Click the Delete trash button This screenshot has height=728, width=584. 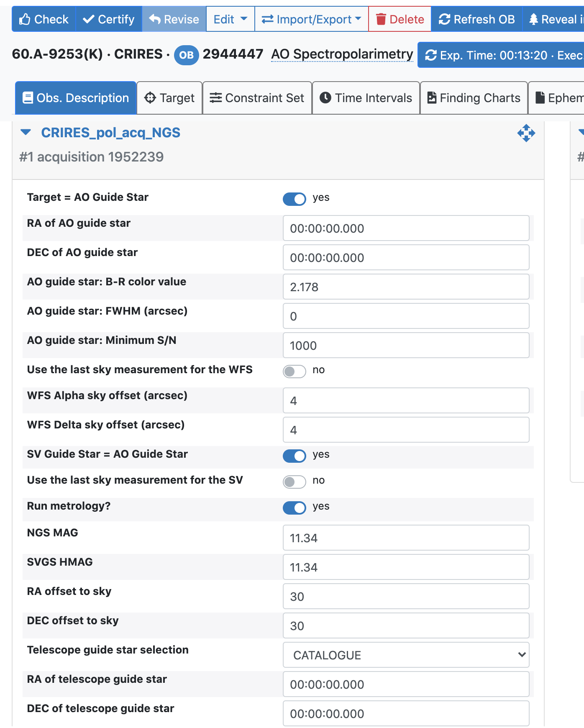(x=400, y=19)
